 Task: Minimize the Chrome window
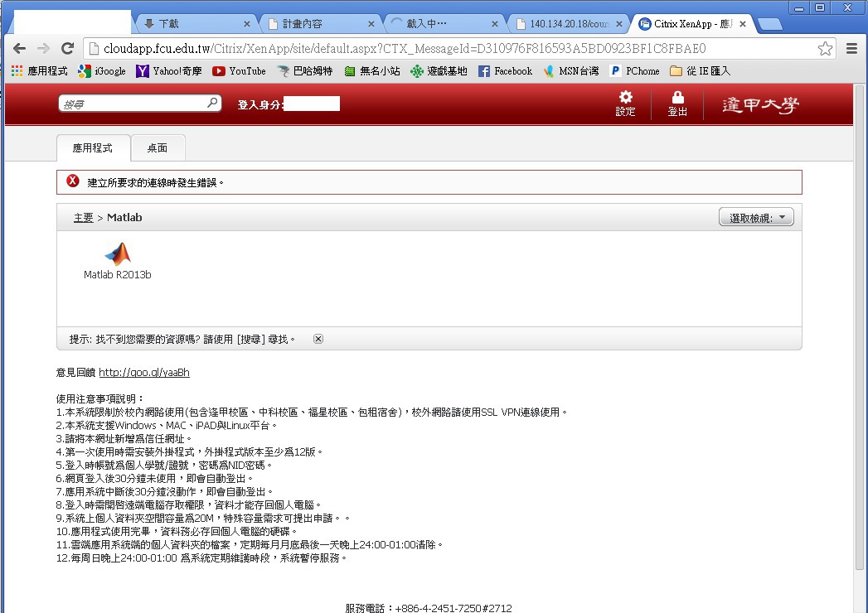point(798,7)
